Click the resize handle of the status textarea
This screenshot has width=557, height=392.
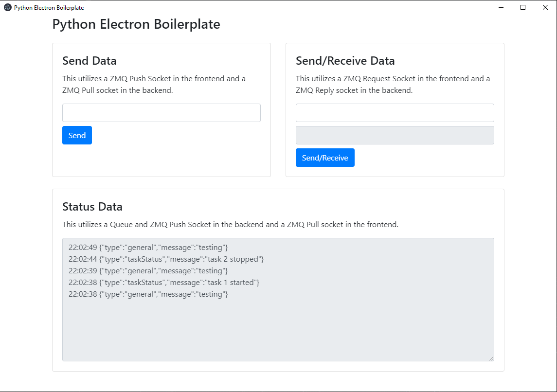click(x=491, y=358)
